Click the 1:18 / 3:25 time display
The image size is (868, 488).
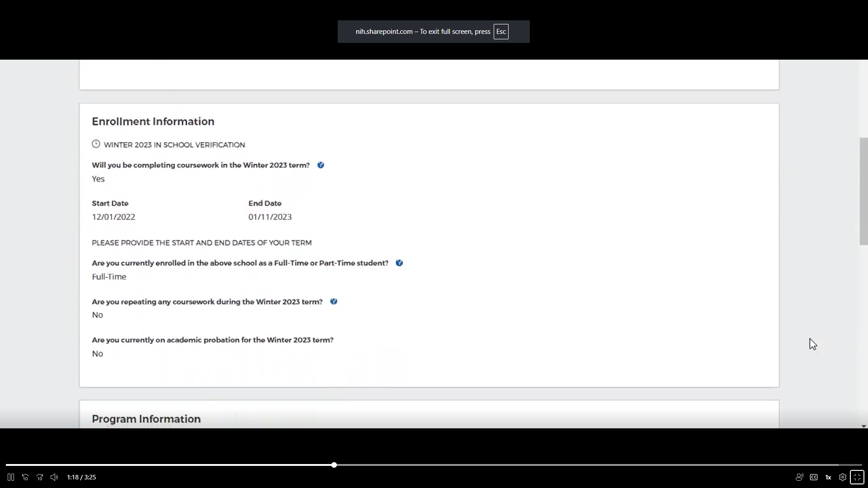pyautogui.click(x=81, y=477)
